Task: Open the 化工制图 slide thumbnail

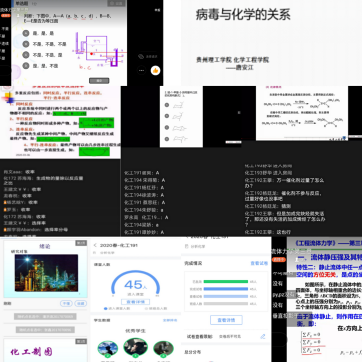Action: 45,350
